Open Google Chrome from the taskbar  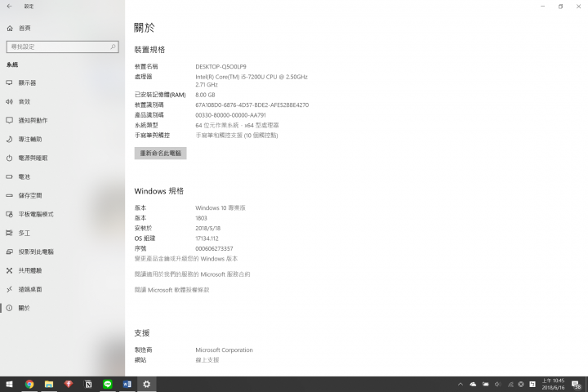point(29,384)
